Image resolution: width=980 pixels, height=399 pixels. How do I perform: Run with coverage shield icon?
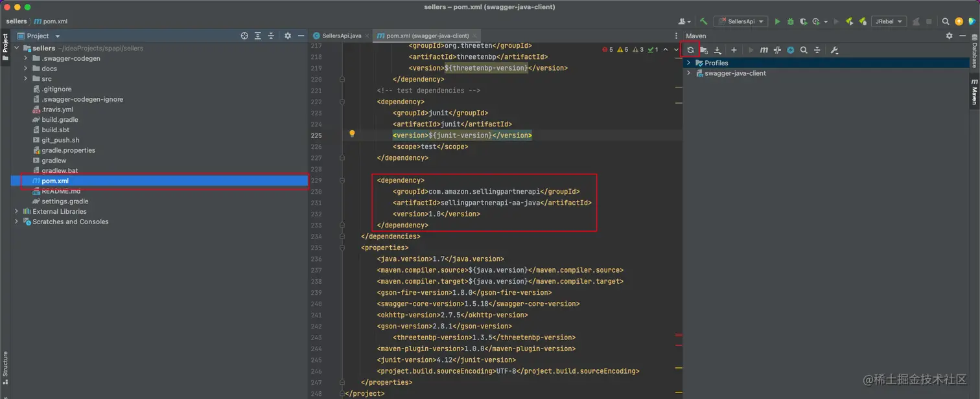(x=804, y=21)
